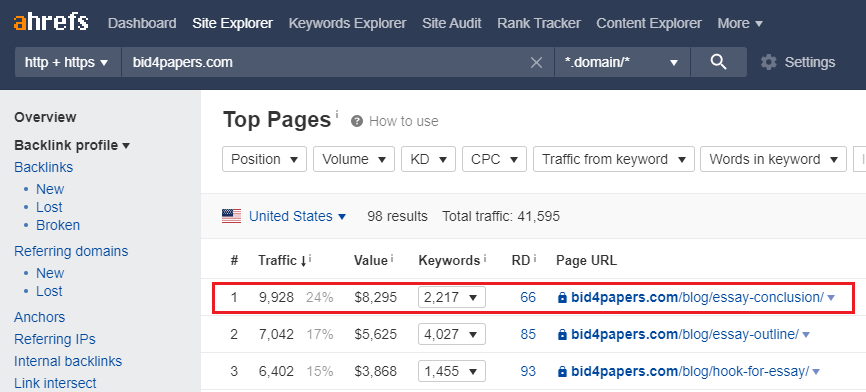Open the More menu
The height and width of the screenshot is (392, 866).
click(x=740, y=23)
